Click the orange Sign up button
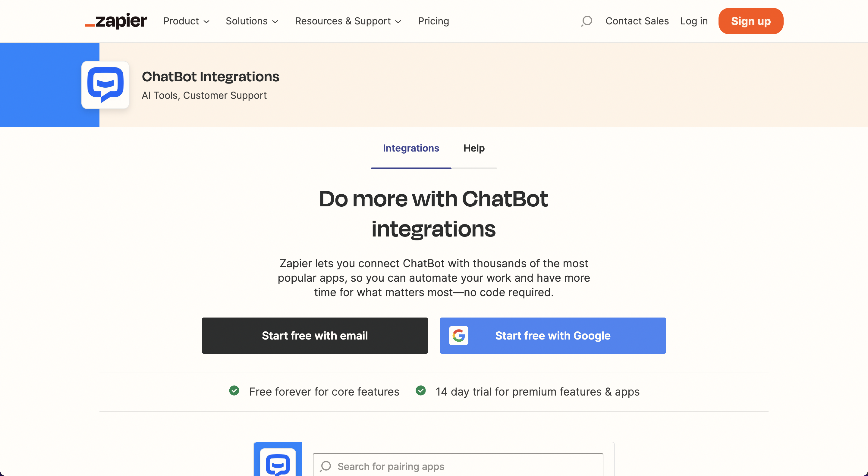 [751, 21]
